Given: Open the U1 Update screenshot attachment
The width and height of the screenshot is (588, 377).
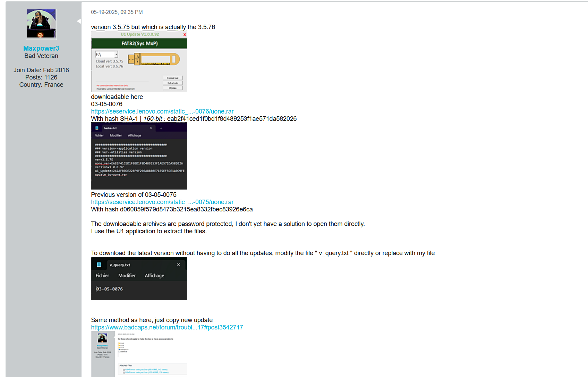Looking at the screenshot, I should [x=139, y=61].
